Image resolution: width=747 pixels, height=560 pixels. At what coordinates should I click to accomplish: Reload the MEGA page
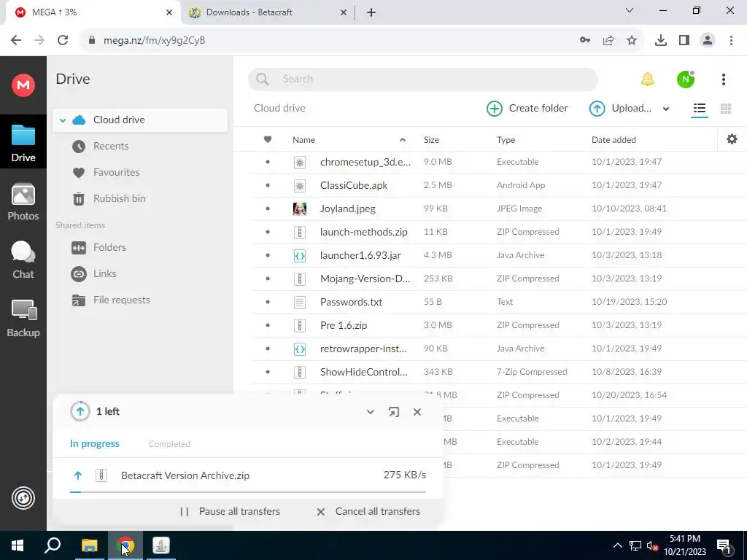click(63, 41)
